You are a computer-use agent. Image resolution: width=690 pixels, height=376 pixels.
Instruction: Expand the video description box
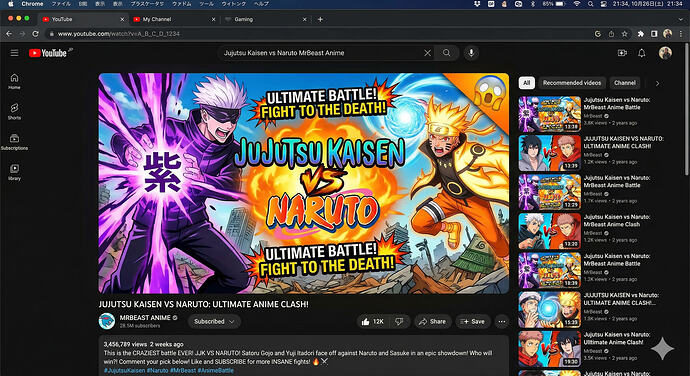(304, 356)
